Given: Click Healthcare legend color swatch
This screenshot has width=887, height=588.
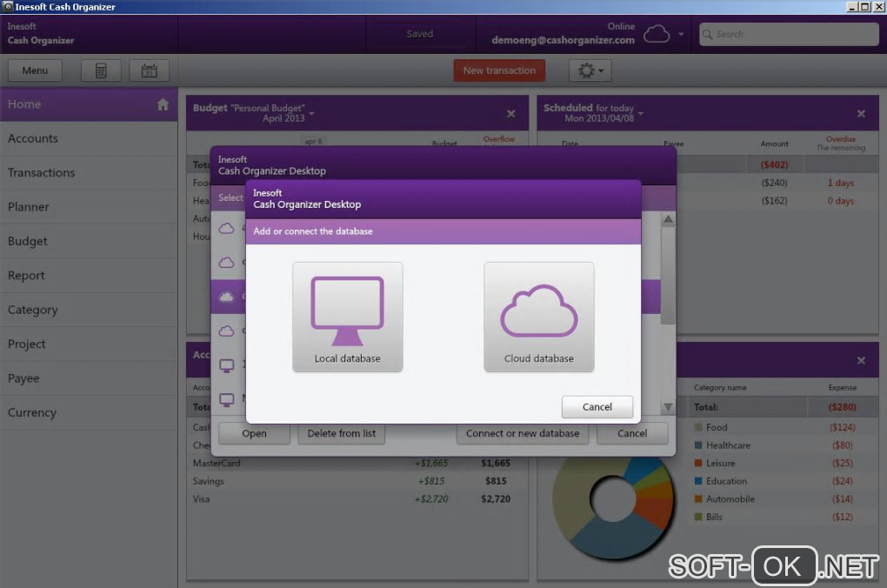Looking at the screenshot, I should click(698, 445).
